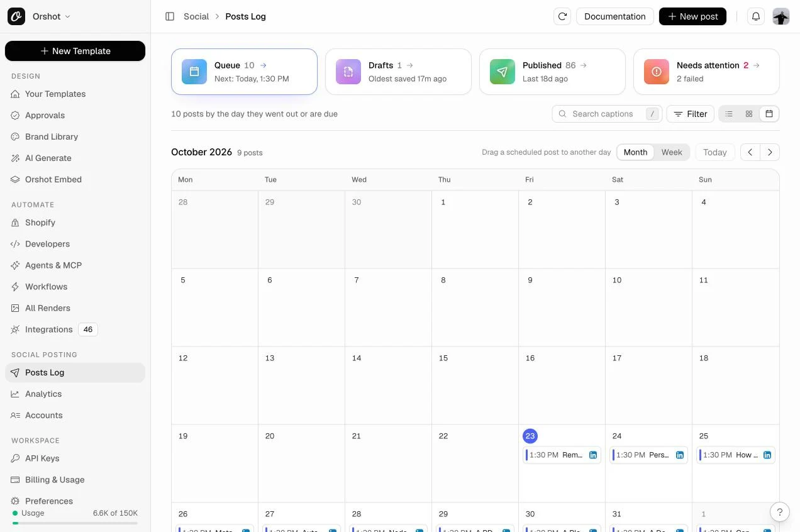Screen dimensions: 800x532
Task: Go to next month chevron
Action: [x=770, y=152]
